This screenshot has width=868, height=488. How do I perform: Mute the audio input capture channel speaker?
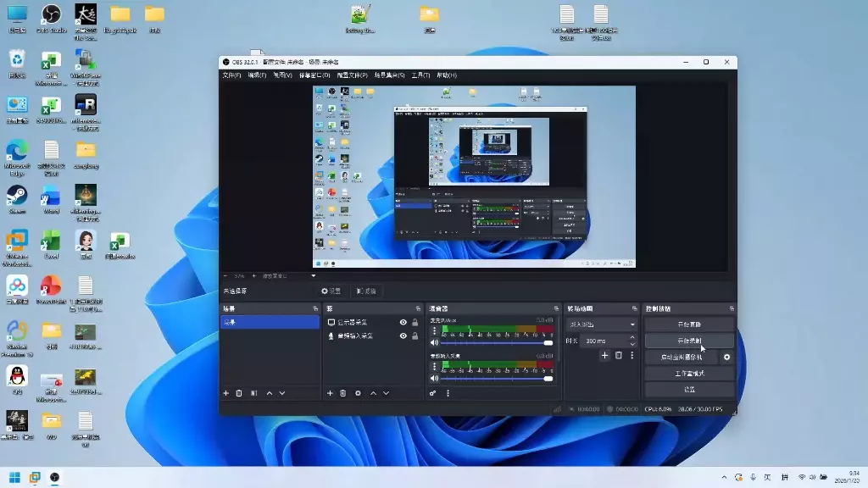point(435,379)
